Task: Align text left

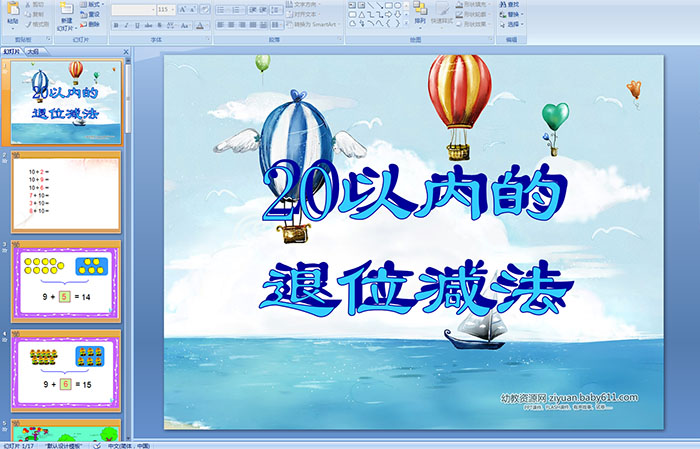Action: tap(221, 25)
